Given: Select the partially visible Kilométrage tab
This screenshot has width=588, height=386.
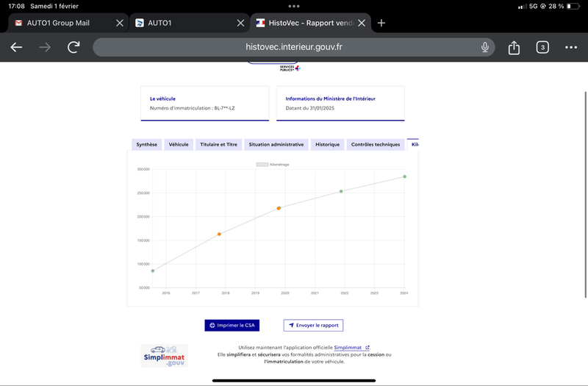Looking at the screenshot, I should (413, 144).
